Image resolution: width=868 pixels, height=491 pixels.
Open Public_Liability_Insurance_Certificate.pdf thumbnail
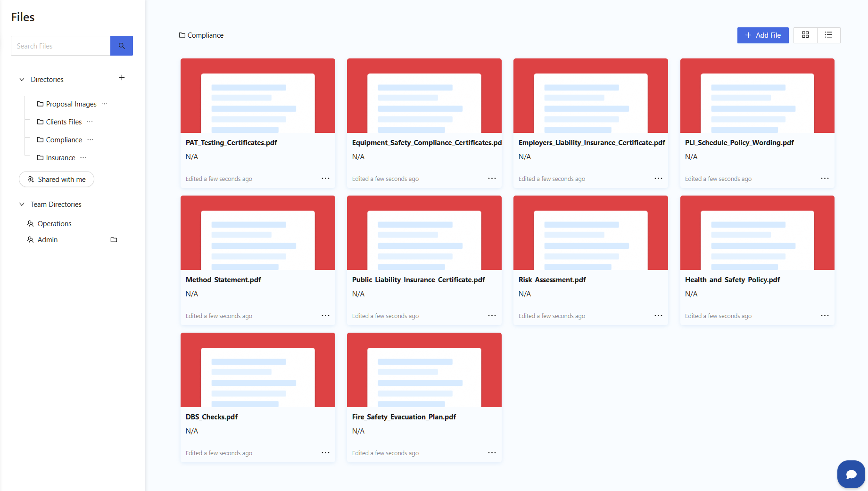coord(424,233)
